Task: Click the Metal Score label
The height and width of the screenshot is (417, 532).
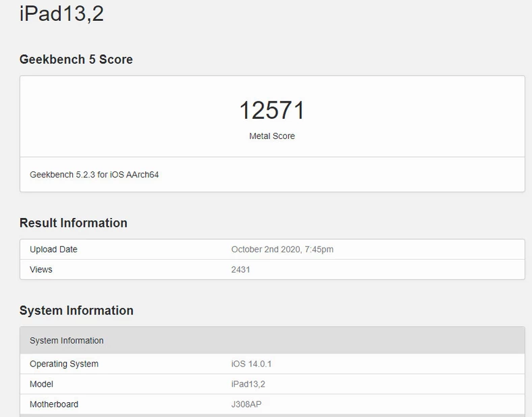Action: [x=272, y=136]
